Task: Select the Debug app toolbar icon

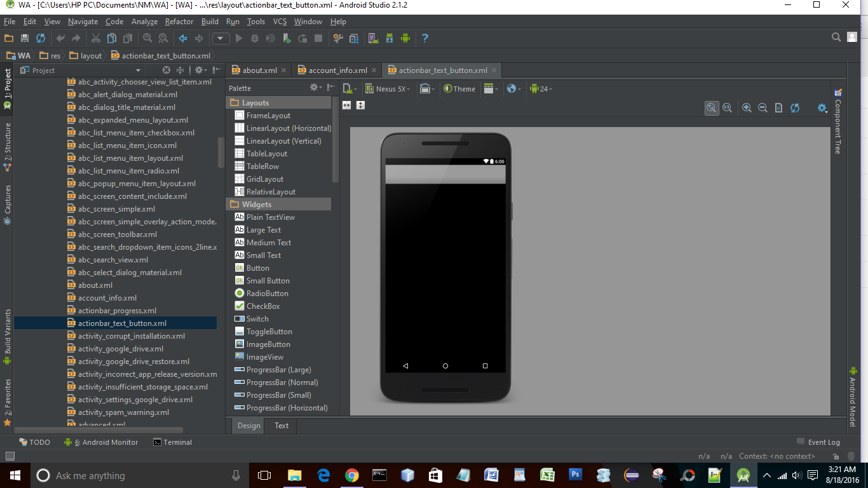Action: (x=255, y=37)
